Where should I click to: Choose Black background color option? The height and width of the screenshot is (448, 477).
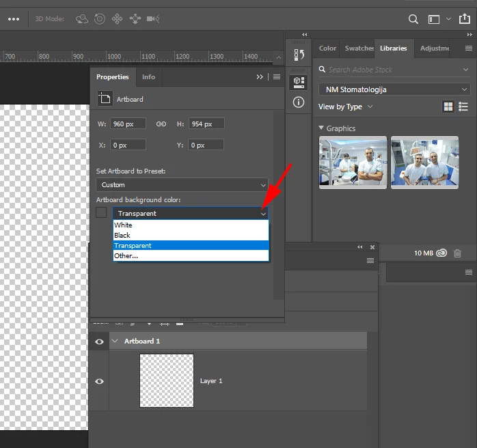point(191,235)
